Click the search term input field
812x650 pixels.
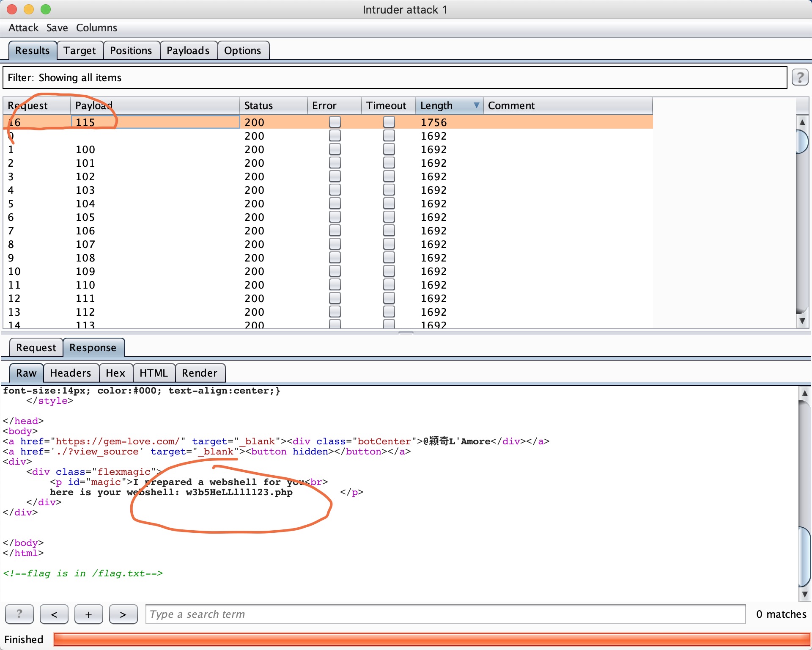445,614
